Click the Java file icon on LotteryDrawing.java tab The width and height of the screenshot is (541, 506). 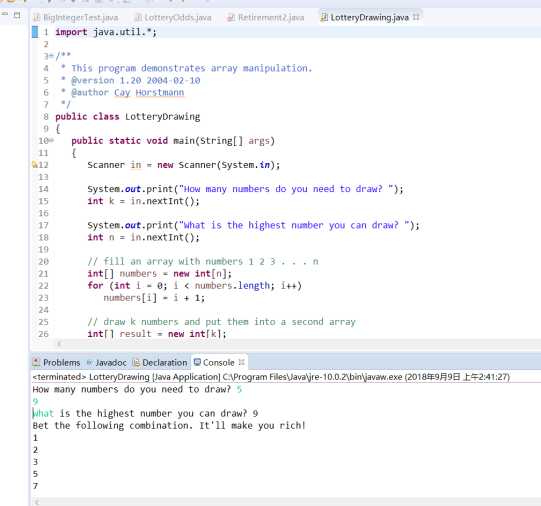pyautogui.click(x=324, y=17)
